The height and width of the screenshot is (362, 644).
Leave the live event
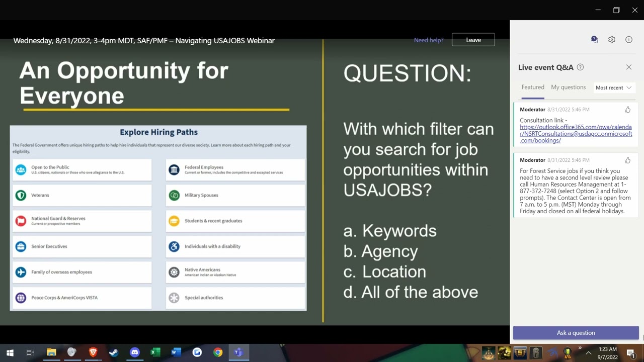point(473,40)
